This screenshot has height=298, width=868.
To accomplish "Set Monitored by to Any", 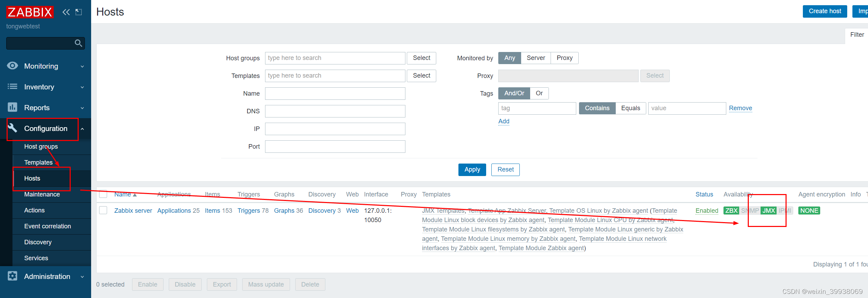I will click(x=509, y=58).
